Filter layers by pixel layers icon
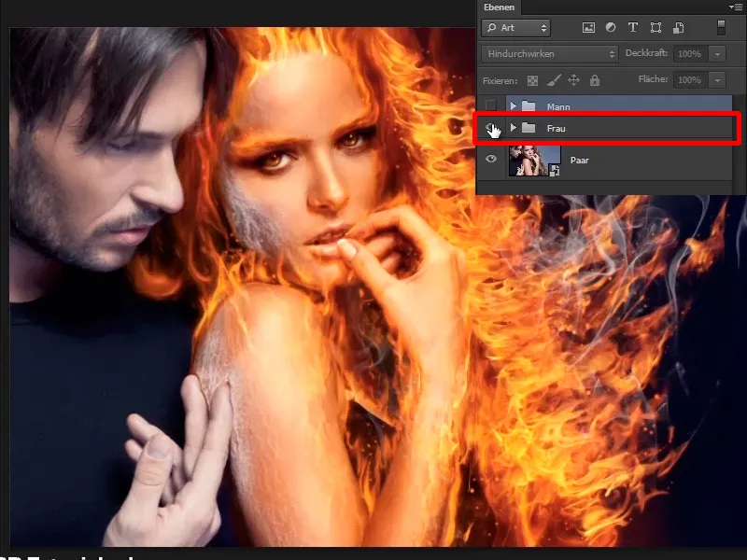 [588, 28]
